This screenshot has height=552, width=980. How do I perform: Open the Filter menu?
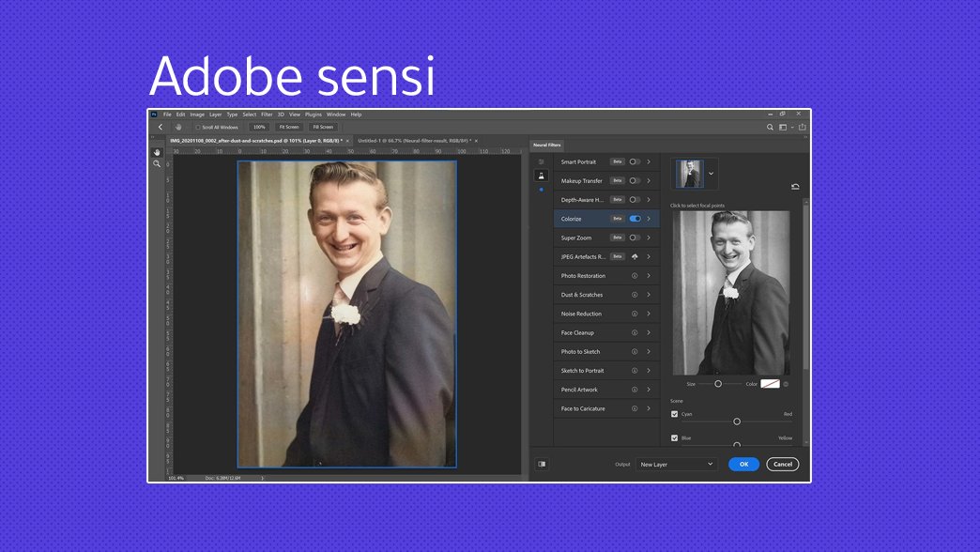267,115
